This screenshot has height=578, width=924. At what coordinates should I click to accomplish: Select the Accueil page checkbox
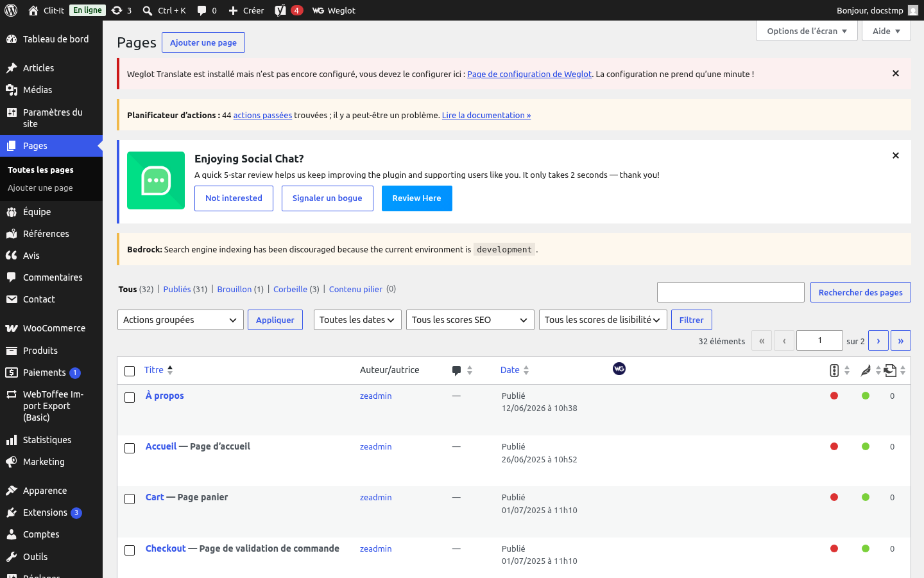coord(130,448)
